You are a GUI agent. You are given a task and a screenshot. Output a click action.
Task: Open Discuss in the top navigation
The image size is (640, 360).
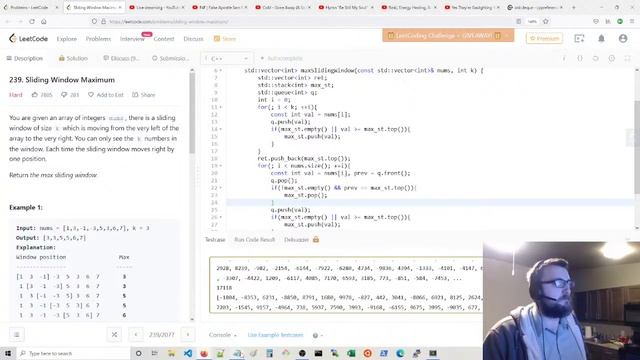click(193, 39)
